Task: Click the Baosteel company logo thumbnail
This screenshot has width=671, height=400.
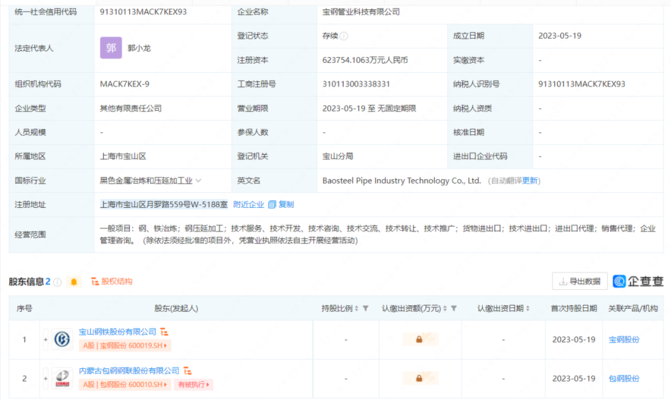Action: pyautogui.click(x=62, y=339)
